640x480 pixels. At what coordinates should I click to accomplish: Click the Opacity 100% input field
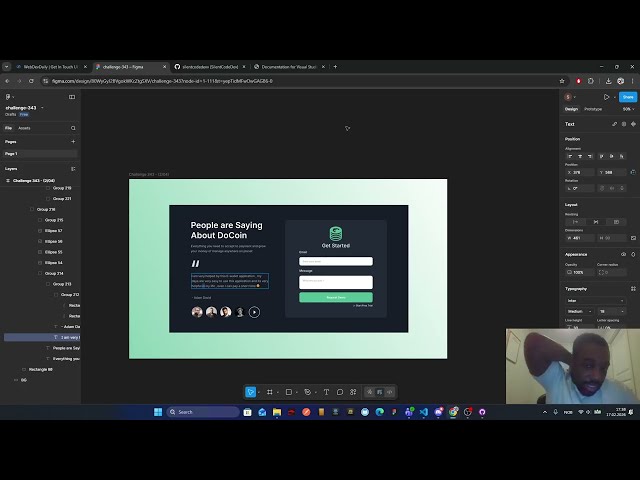point(579,272)
